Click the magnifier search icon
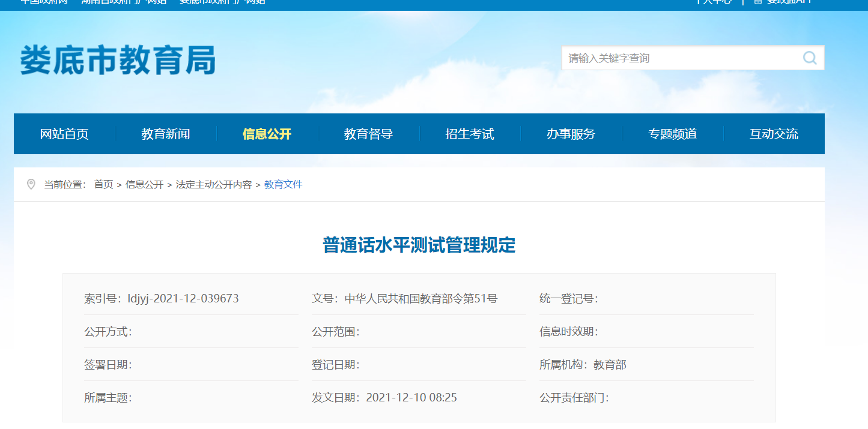The image size is (868, 429). (809, 58)
